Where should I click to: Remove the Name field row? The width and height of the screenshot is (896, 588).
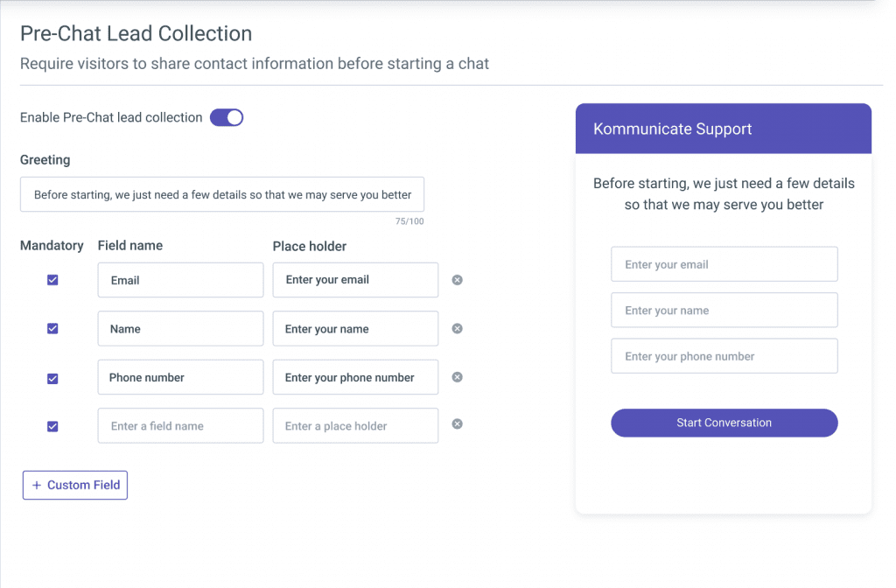(x=457, y=329)
